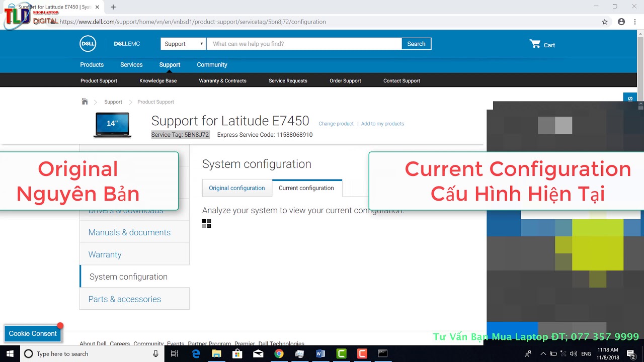The image size is (644, 362).
Task: Click the volume speaker icon
Action: 573,354
